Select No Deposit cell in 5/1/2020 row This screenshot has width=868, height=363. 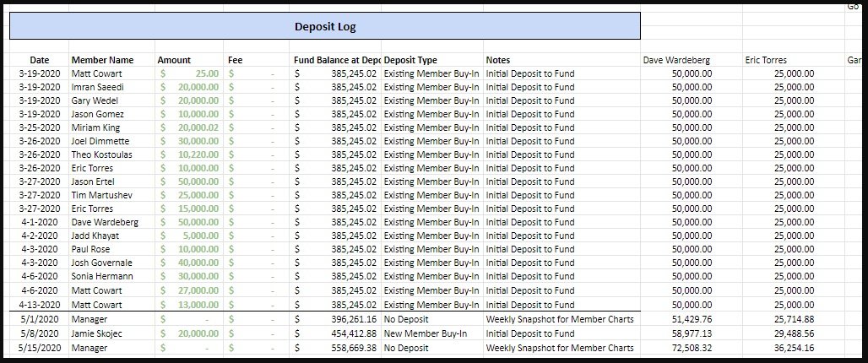(x=432, y=319)
